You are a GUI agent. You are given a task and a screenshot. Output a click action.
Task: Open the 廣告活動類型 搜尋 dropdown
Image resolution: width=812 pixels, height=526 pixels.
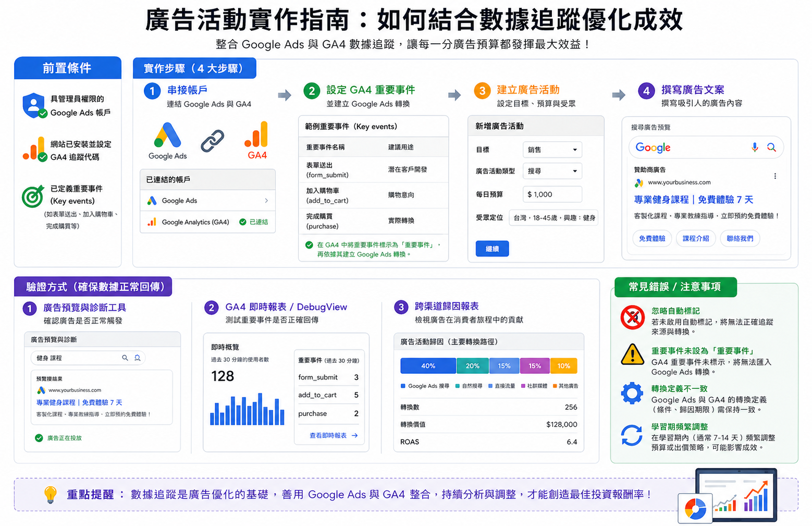(552, 171)
